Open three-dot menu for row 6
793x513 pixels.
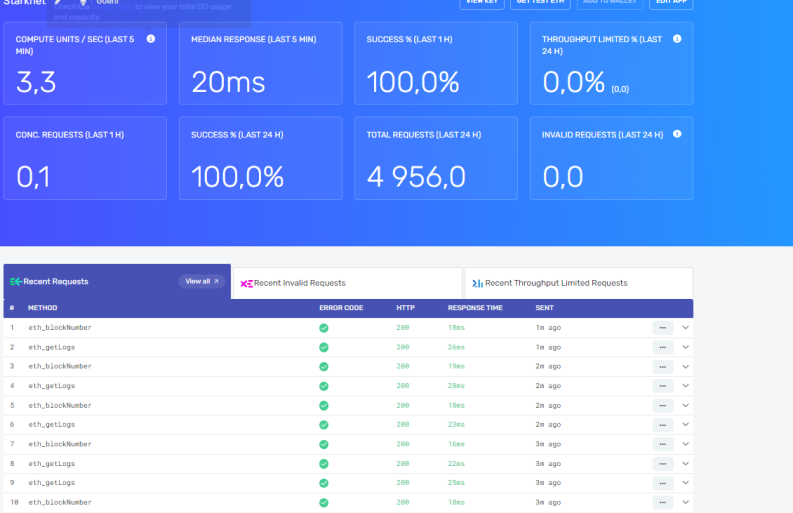(x=663, y=425)
